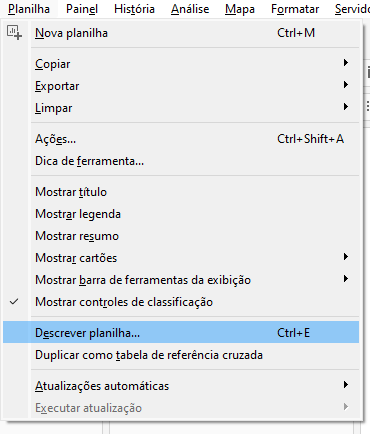Click the new worksheet icon
This screenshot has width=370, height=434.
point(14,33)
